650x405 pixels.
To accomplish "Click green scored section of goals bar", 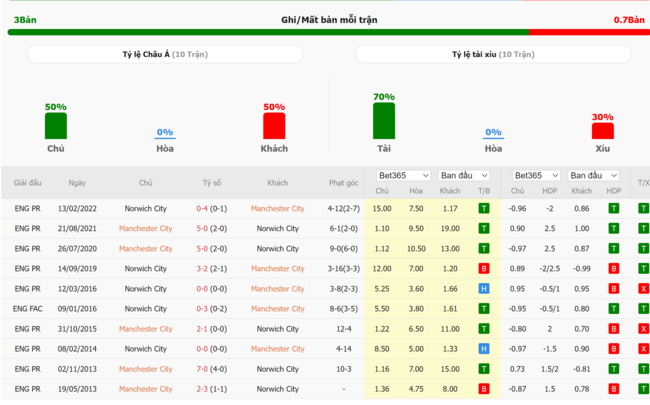I will 268,32.
